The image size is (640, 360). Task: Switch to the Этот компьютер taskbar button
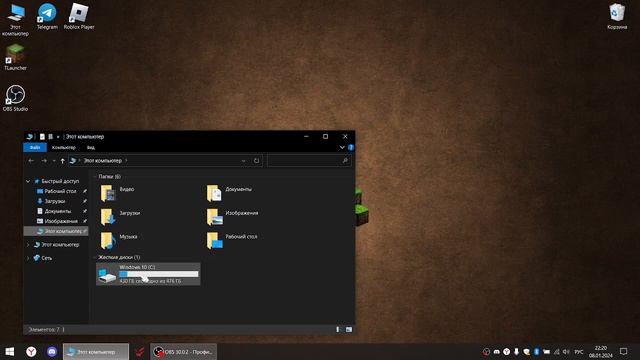tap(96, 351)
